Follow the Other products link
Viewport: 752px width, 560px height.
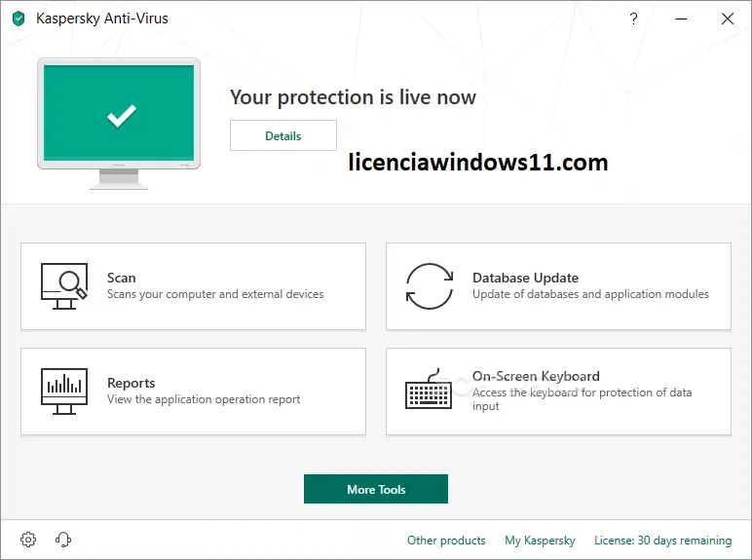[446, 541]
